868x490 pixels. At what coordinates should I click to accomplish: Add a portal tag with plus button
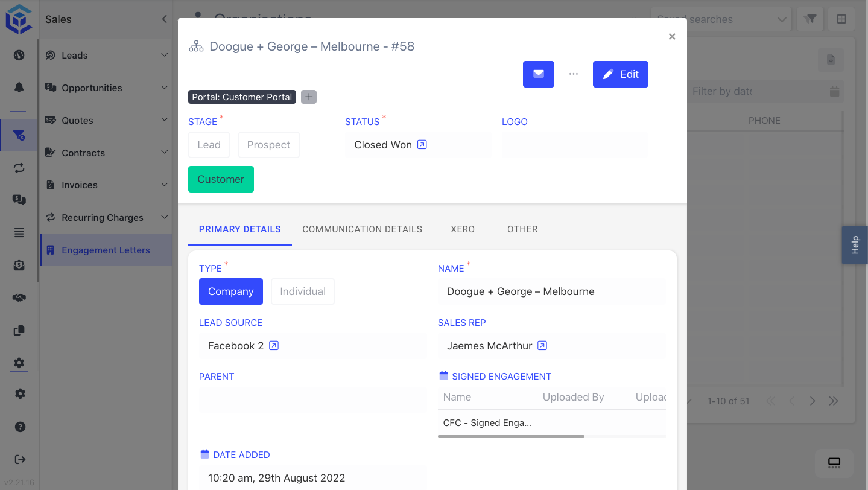point(309,97)
